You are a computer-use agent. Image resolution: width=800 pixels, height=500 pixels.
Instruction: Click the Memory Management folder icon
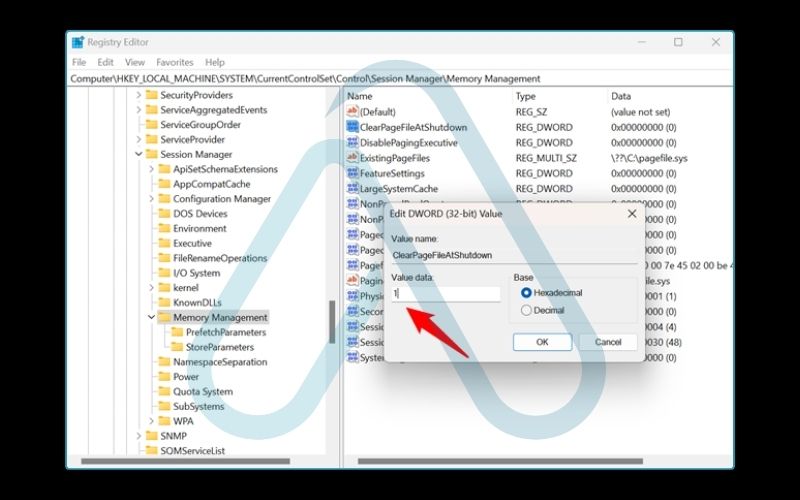pyautogui.click(x=165, y=317)
